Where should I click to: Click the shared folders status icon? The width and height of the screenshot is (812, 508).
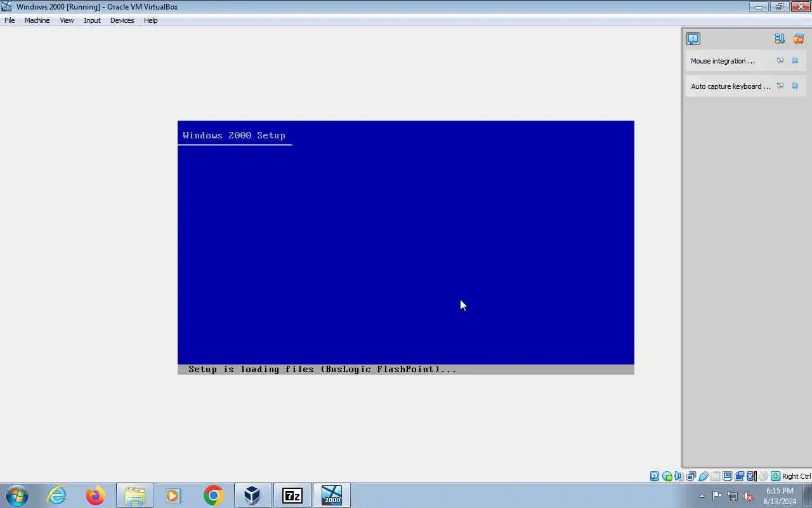coord(715,476)
